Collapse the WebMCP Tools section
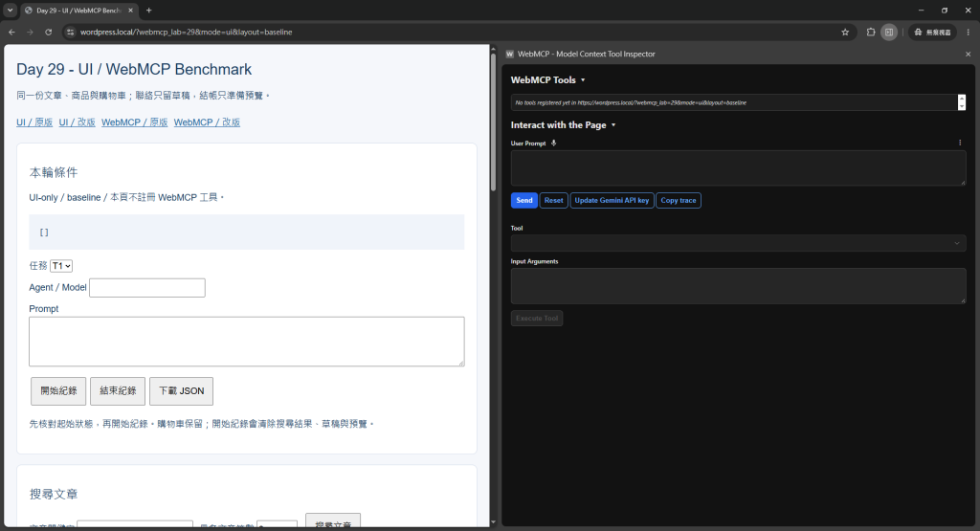This screenshot has height=531, width=980. [547, 80]
